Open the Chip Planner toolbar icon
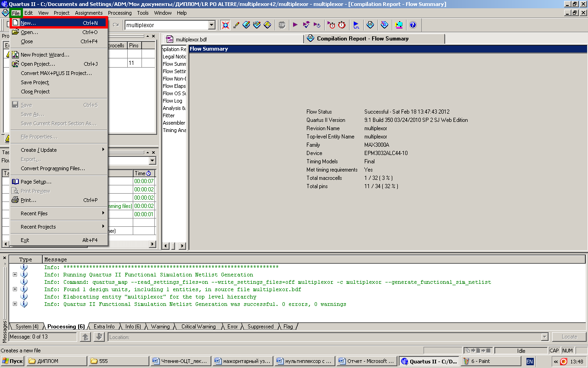Screen dimensions: 588x368 coord(257,25)
